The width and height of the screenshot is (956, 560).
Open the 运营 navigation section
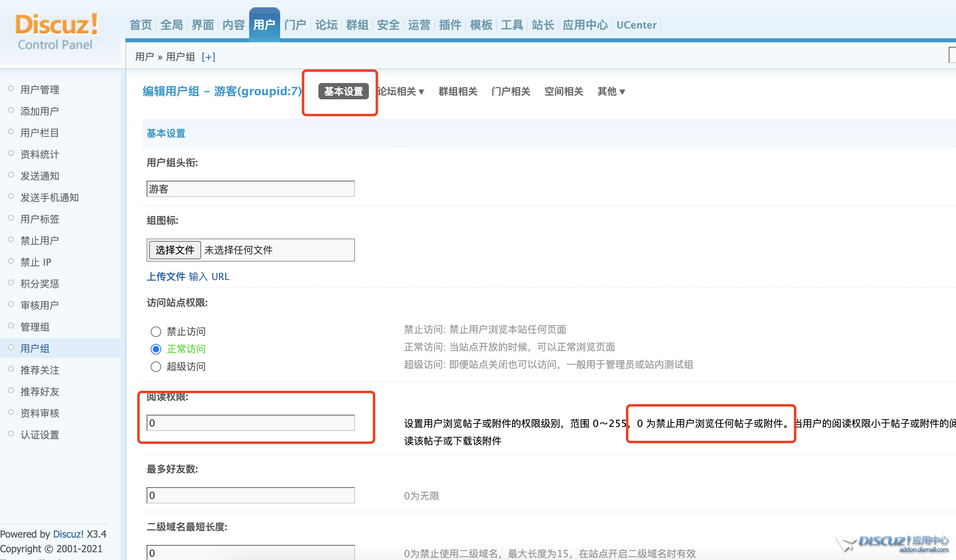click(419, 25)
